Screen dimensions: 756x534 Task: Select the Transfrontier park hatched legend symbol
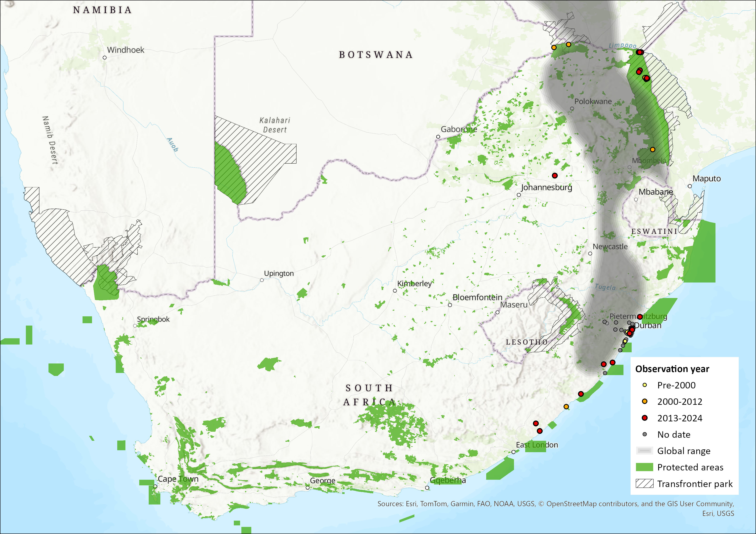tap(644, 484)
